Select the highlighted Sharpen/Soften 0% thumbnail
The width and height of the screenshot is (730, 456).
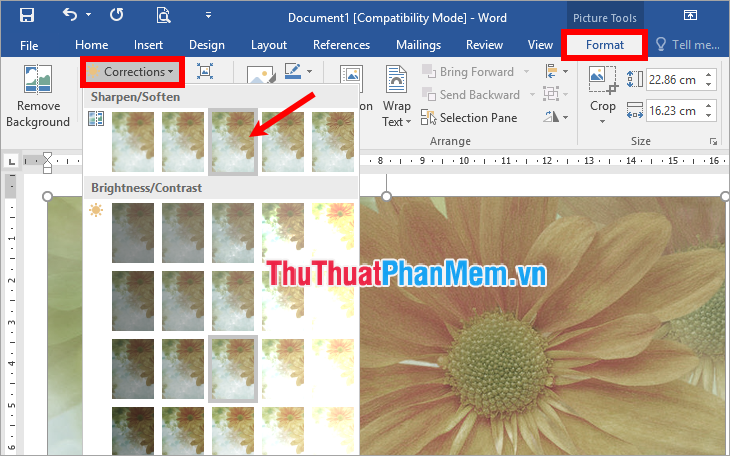click(x=233, y=142)
